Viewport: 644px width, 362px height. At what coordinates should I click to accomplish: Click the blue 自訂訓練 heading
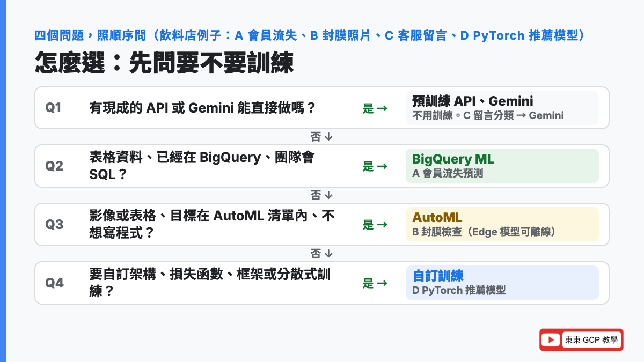coord(437,276)
